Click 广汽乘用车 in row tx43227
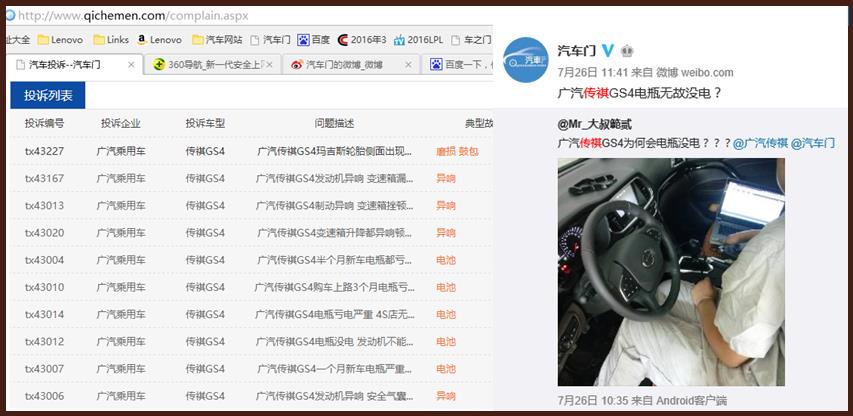This screenshot has height=416, width=853. (121, 151)
